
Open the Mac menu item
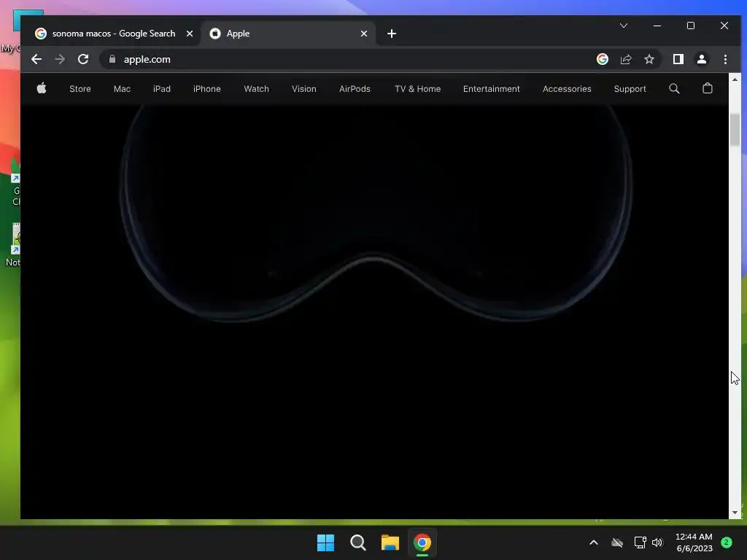pos(122,88)
